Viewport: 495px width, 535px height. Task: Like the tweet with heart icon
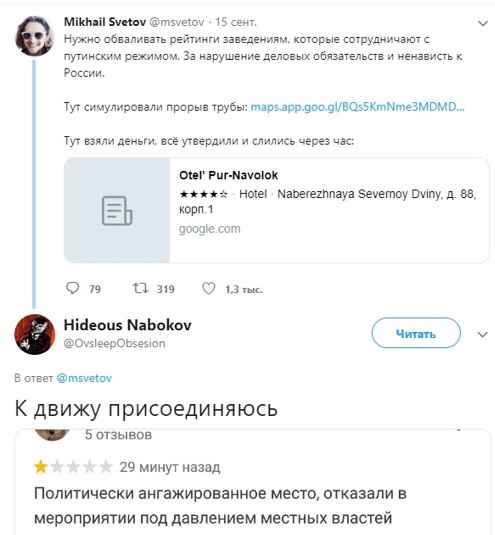208,288
